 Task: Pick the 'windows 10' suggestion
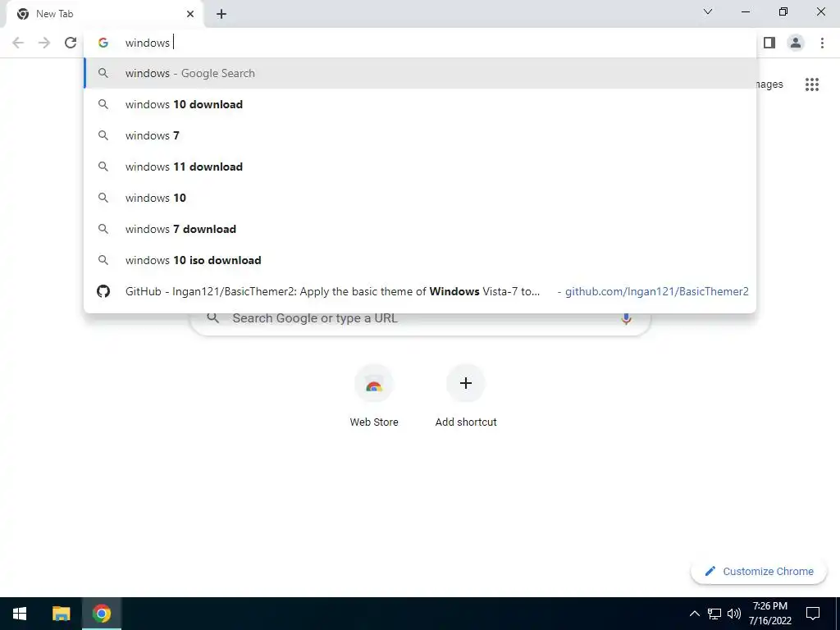(x=421, y=198)
